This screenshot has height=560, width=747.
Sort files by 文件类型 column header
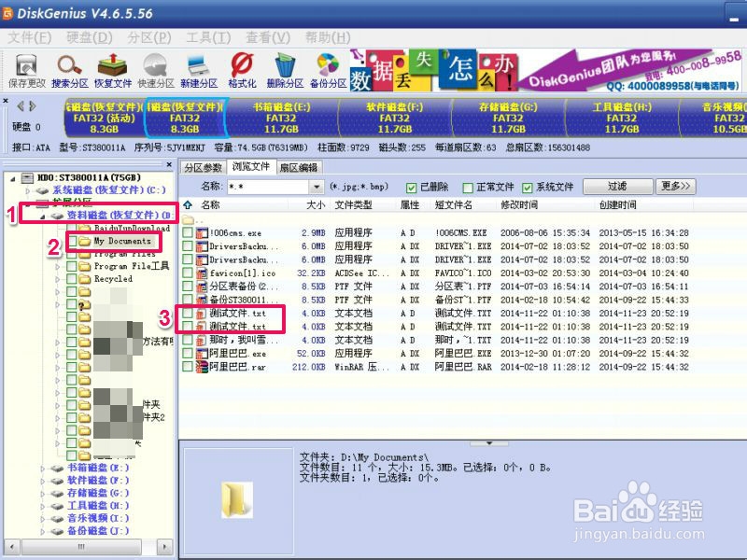[x=353, y=204]
